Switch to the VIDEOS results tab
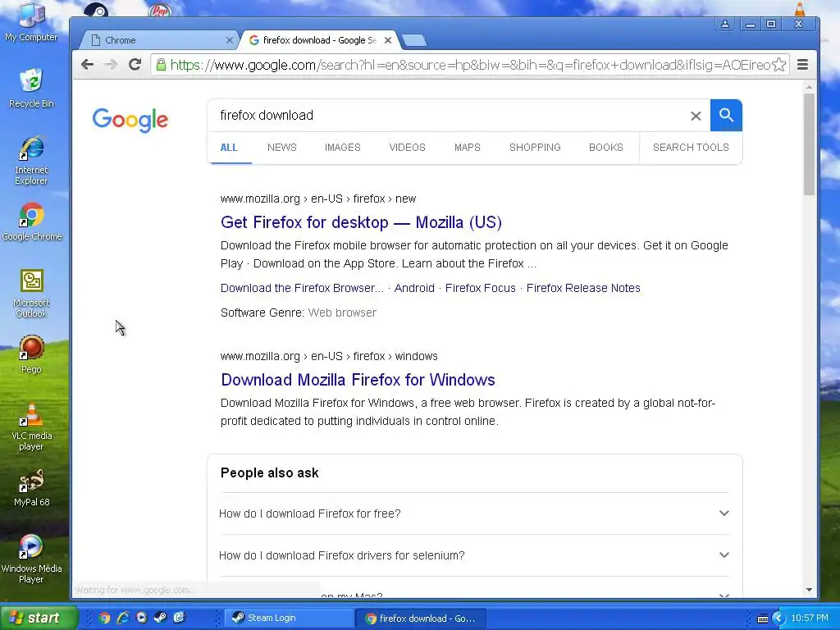840x630 pixels. tap(407, 148)
